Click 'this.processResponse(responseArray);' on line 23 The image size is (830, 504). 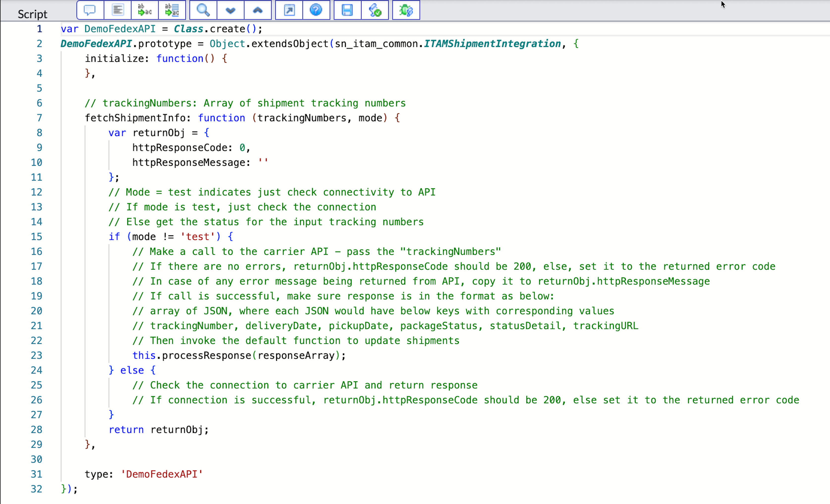point(239,355)
